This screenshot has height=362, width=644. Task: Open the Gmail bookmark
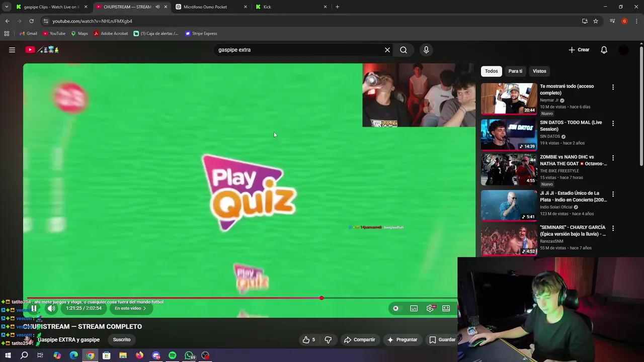point(28,34)
